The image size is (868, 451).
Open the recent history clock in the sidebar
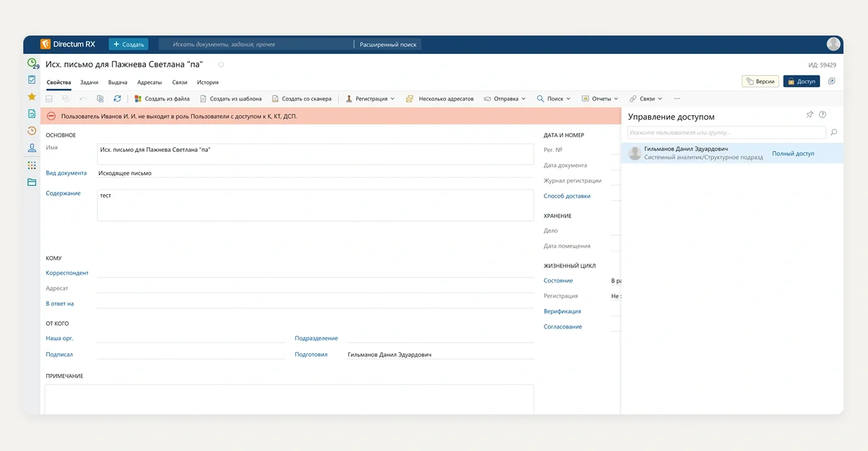point(32,131)
